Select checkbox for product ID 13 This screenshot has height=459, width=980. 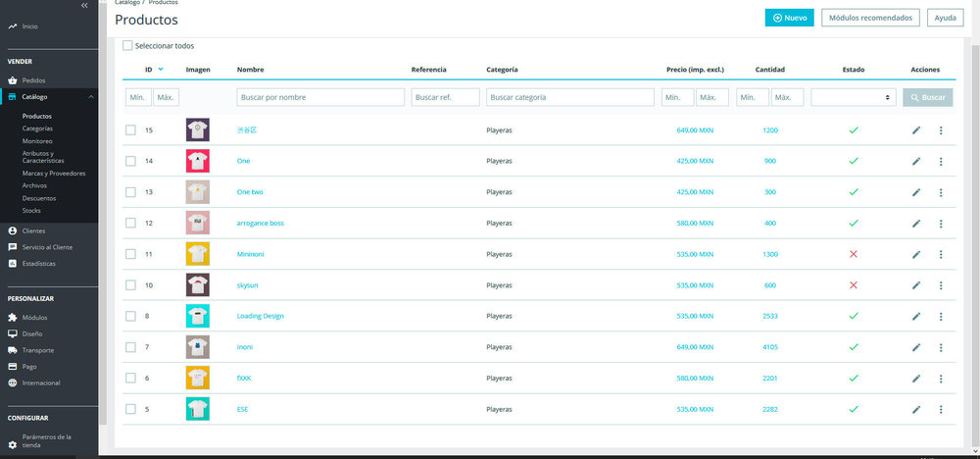[130, 192]
